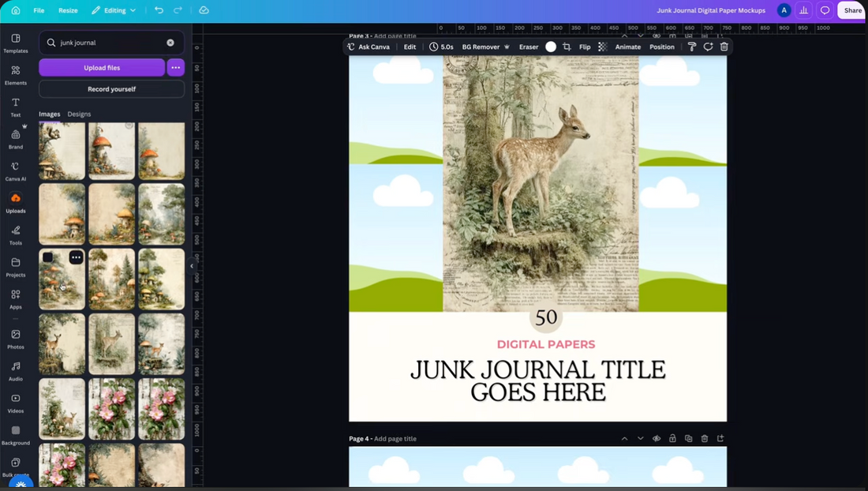Select the squirrel paper thumbnail
This screenshot has width=868, height=491.
tap(62, 151)
